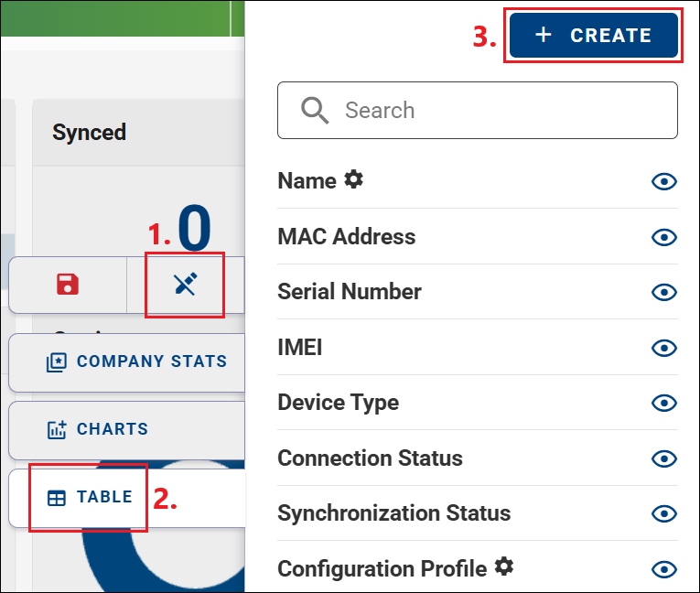Click the magnifier icon in the search box
The width and height of the screenshot is (700, 593).
tap(315, 111)
